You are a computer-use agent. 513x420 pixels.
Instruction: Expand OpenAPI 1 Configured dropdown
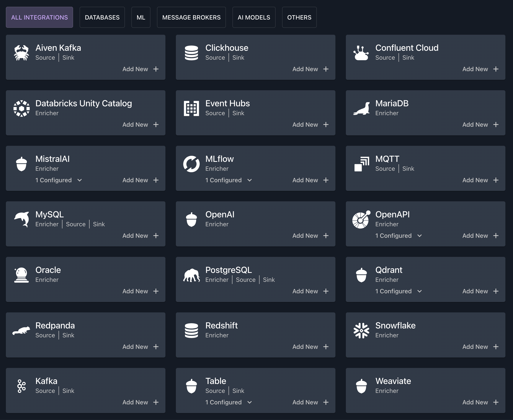[399, 236]
